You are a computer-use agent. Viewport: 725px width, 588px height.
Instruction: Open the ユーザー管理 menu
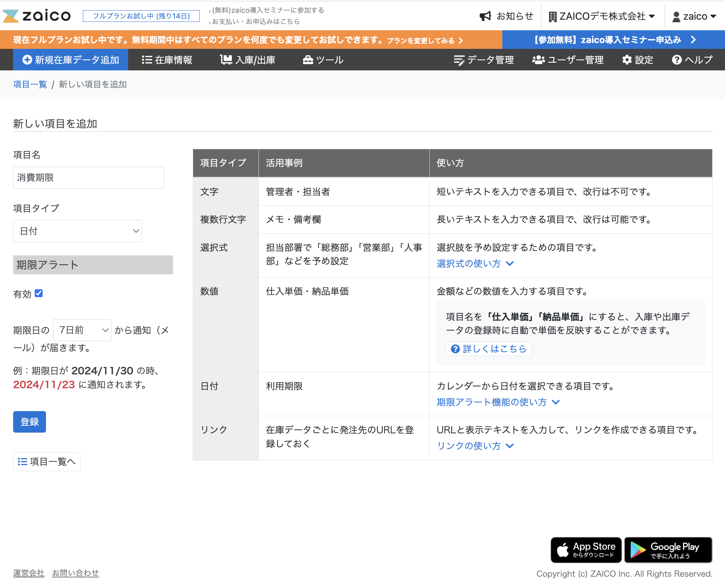point(568,60)
